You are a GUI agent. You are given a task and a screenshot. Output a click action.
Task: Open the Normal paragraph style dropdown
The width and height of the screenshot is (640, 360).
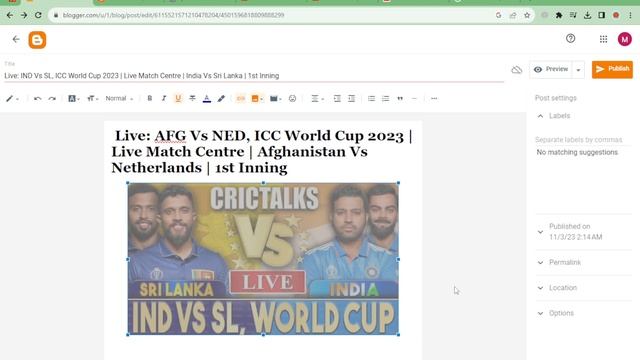coord(119,98)
